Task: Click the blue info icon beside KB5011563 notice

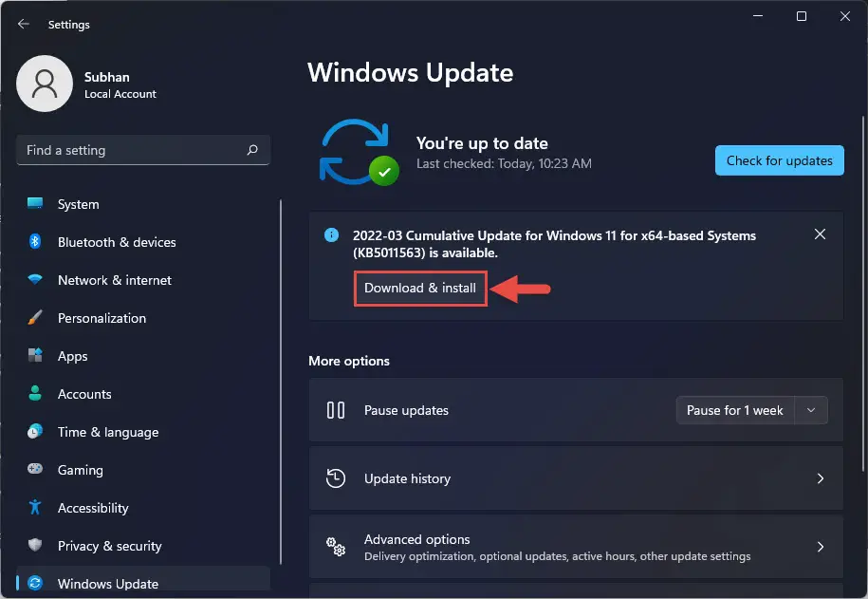Action: pos(331,234)
